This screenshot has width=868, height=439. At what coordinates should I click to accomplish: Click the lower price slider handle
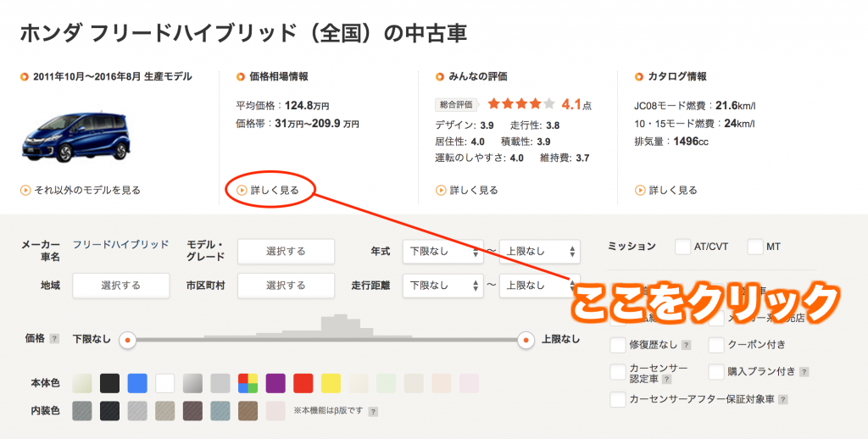click(x=127, y=340)
